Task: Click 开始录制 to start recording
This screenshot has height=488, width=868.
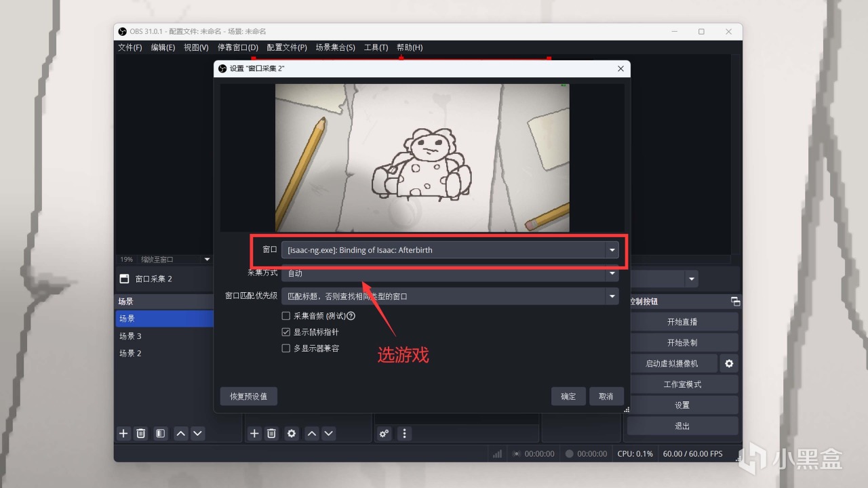Action: [x=682, y=343]
